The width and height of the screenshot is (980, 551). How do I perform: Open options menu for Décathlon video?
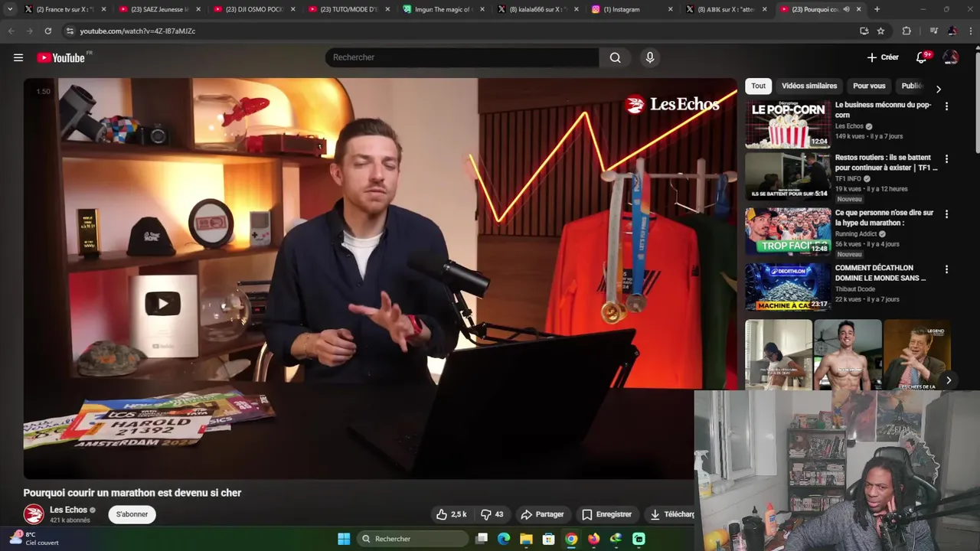946,269
